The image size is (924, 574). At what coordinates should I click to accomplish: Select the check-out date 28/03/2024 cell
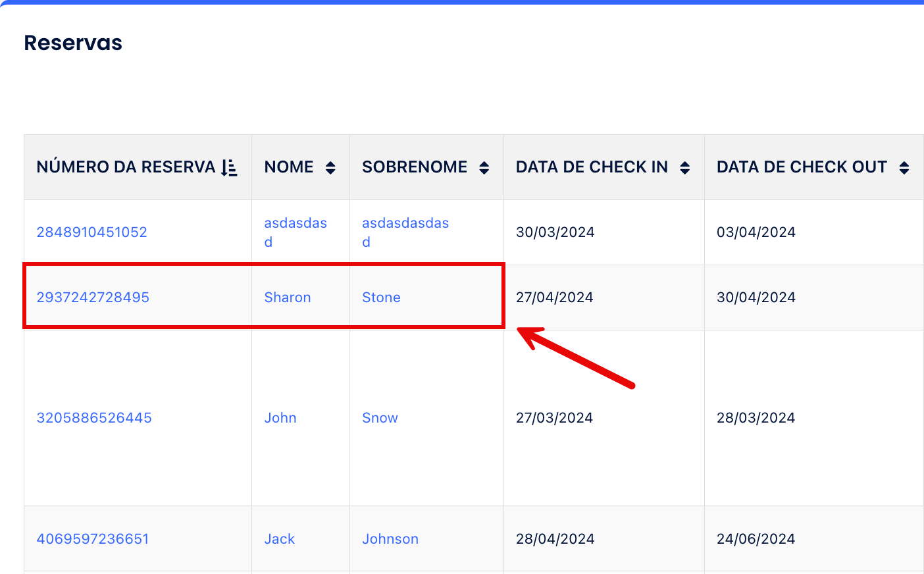756,418
